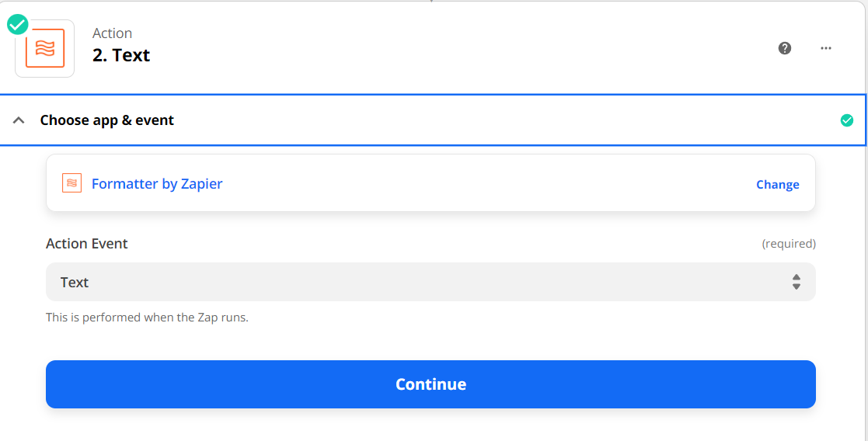Click the Choose app & event section header

107,120
